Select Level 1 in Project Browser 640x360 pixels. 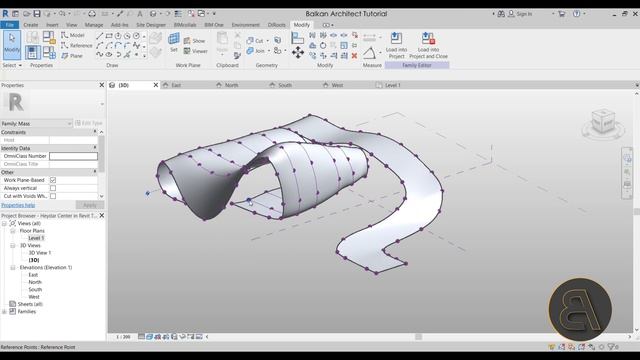click(36, 238)
